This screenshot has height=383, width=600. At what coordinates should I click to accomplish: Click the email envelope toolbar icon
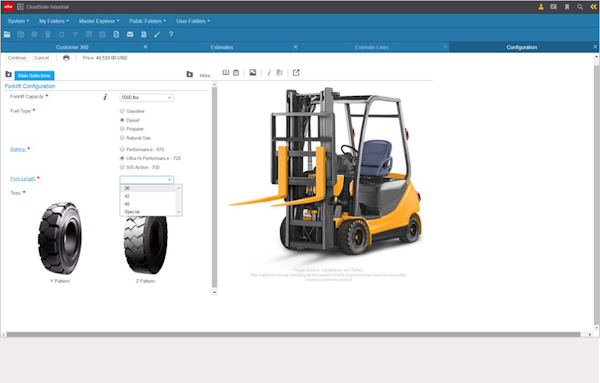(130, 34)
